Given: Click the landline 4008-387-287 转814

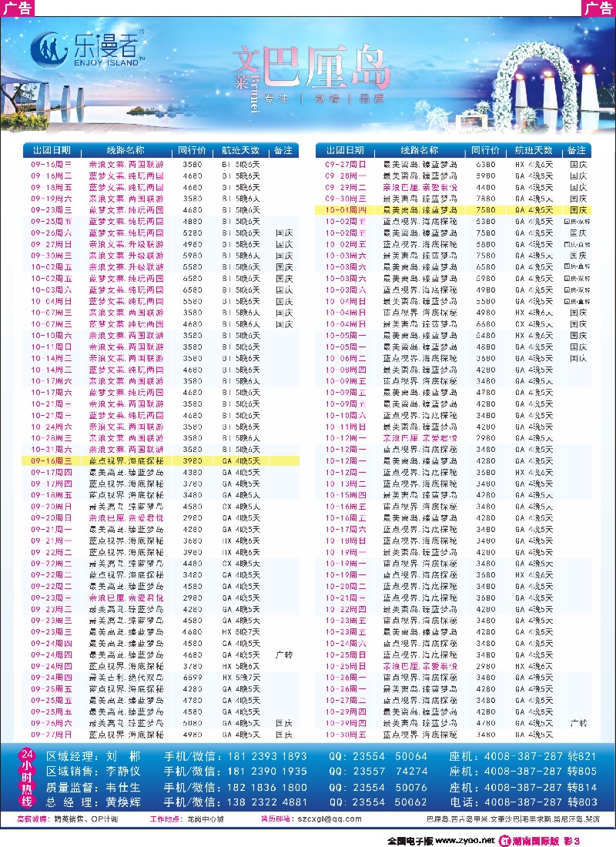Looking at the screenshot, I should pyautogui.click(x=541, y=787).
